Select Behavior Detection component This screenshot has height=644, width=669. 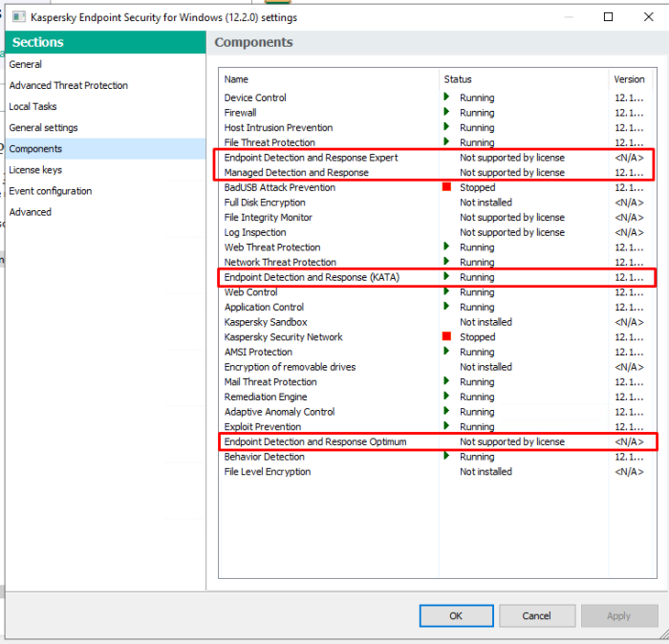[x=264, y=457]
